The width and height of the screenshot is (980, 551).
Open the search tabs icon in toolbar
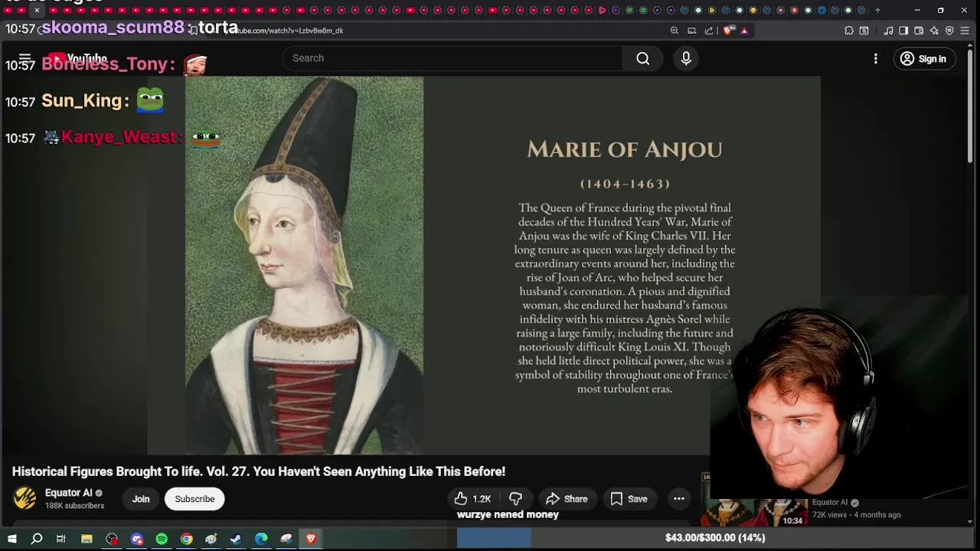click(x=864, y=31)
